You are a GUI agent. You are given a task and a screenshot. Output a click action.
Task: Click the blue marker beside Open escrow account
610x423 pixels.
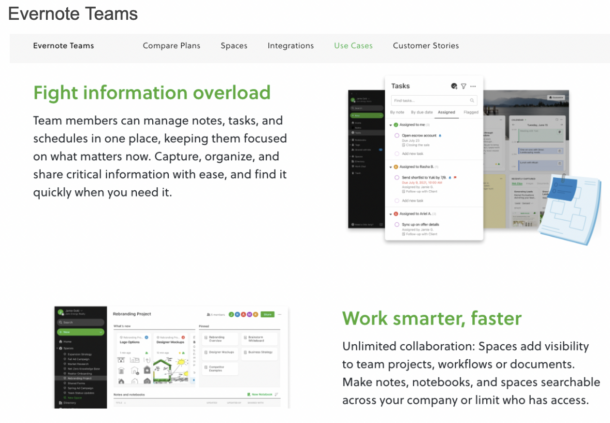440,135
